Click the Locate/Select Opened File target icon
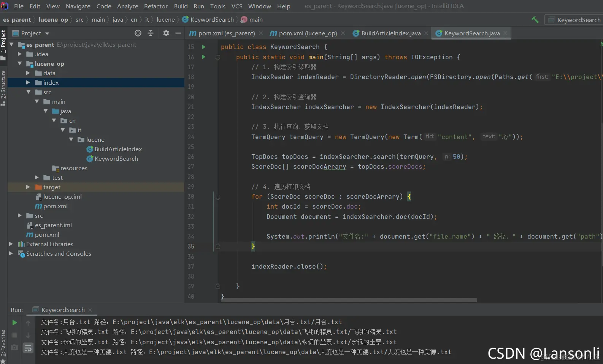The width and height of the screenshot is (603, 364). (138, 33)
